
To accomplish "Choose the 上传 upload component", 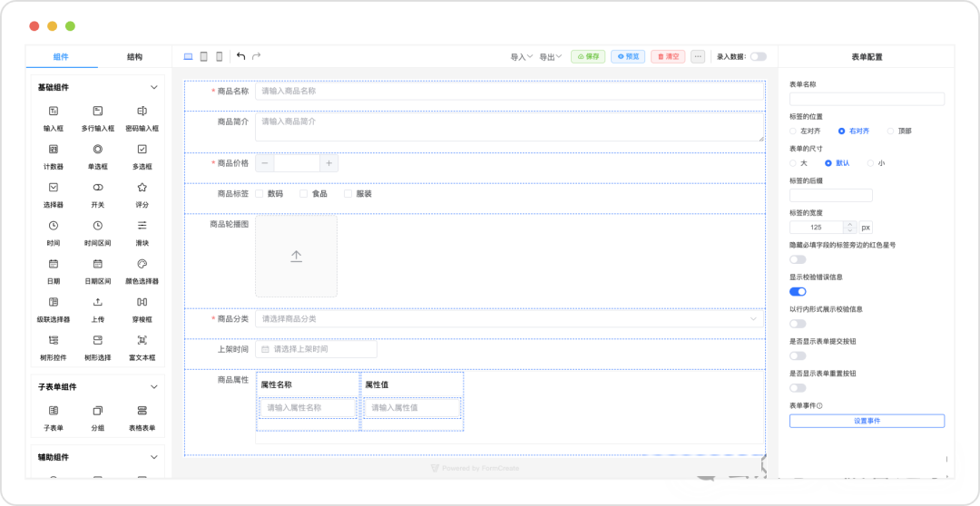I will [98, 302].
